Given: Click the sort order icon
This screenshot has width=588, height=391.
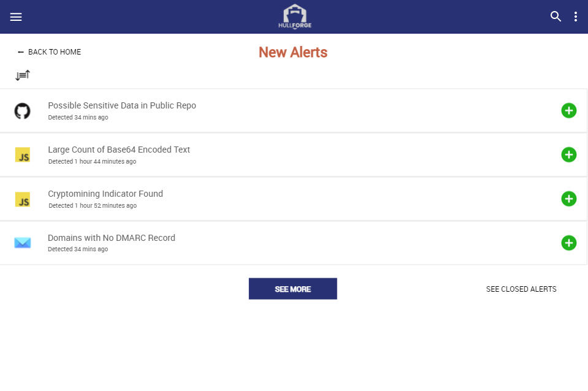Looking at the screenshot, I should pos(23,75).
